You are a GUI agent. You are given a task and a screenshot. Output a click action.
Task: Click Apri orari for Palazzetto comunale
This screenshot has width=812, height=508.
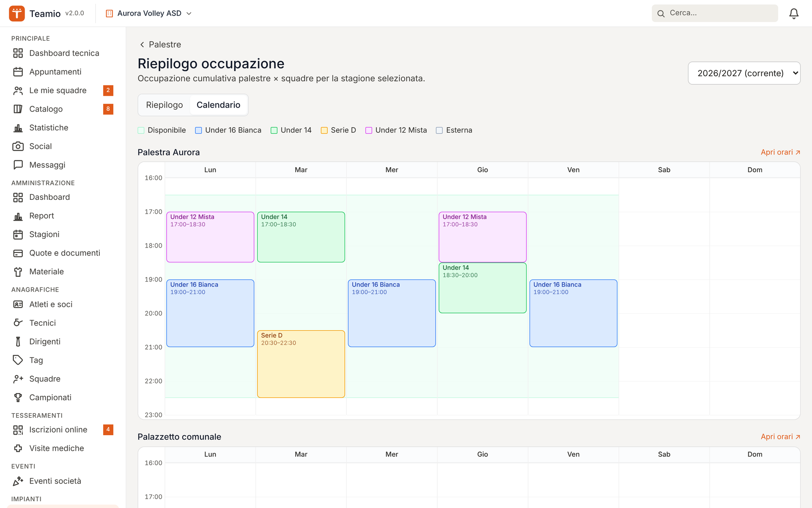point(780,437)
